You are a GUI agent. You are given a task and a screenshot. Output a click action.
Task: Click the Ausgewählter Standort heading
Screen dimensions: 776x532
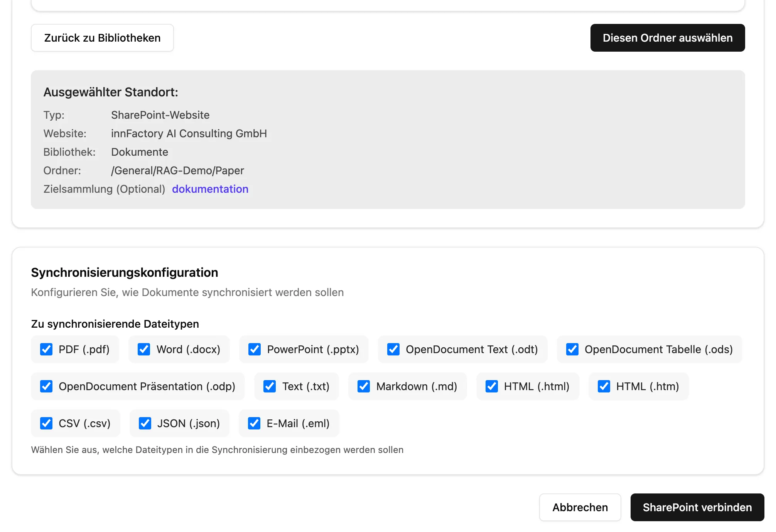[x=111, y=92]
